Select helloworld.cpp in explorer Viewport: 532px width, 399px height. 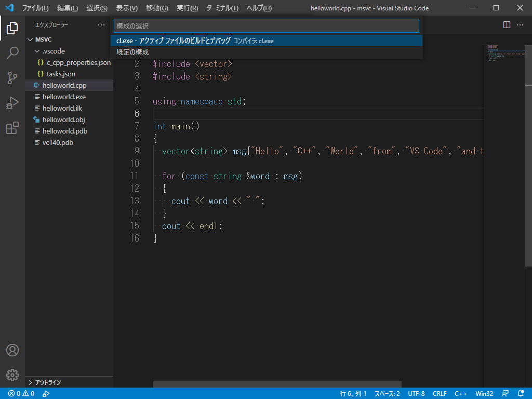pos(70,86)
